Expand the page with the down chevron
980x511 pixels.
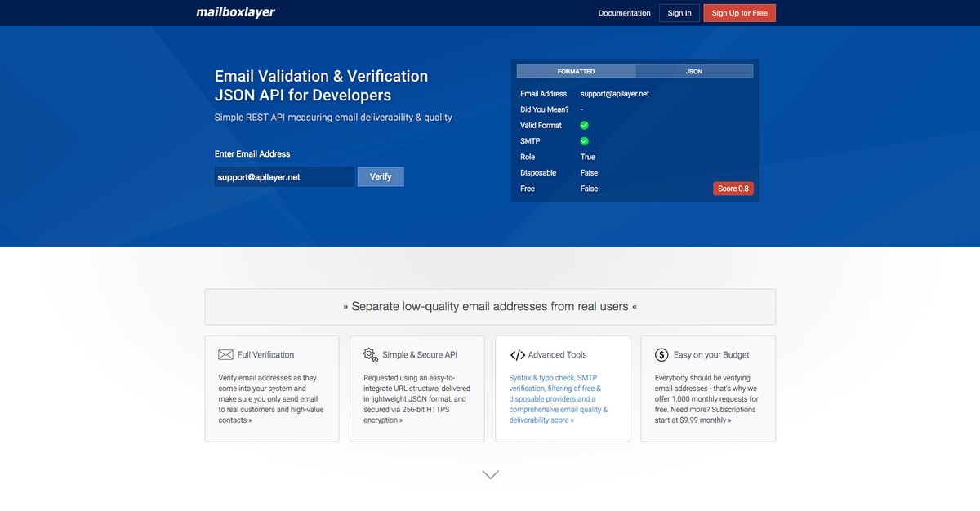click(x=489, y=473)
